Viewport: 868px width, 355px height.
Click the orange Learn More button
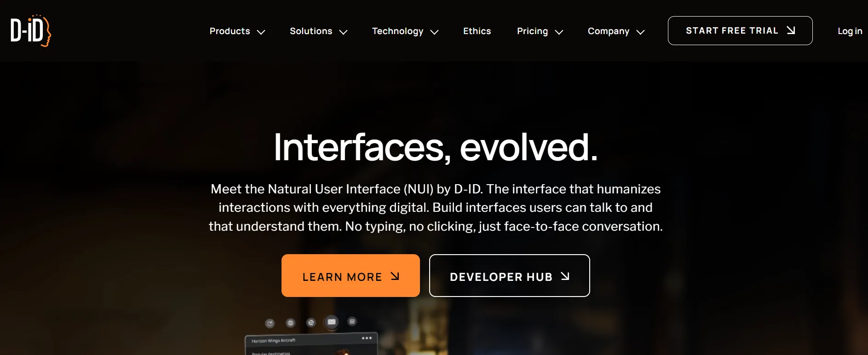pyautogui.click(x=351, y=275)
